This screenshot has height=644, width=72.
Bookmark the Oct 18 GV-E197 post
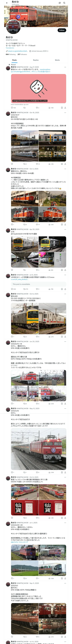pos(62,164)
